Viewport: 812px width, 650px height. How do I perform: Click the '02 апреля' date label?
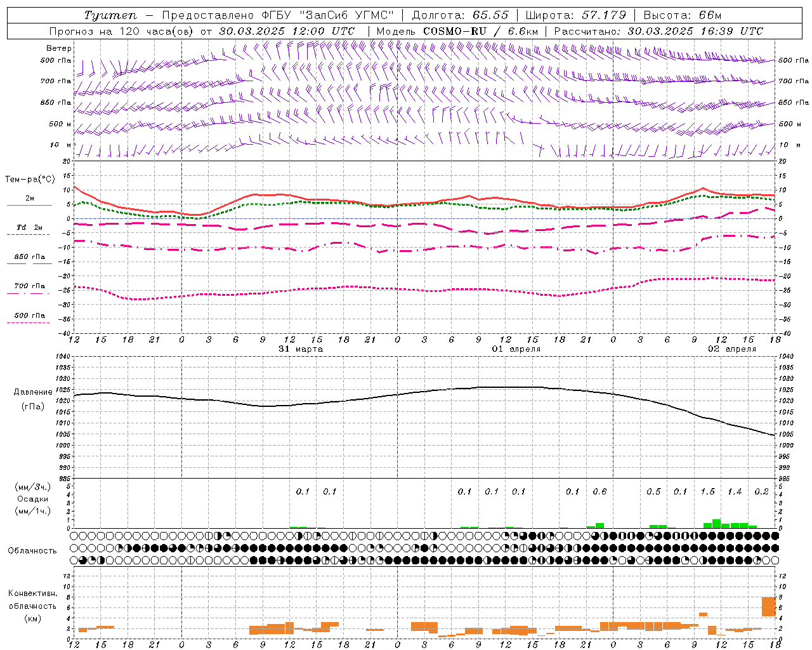point(732,349)
